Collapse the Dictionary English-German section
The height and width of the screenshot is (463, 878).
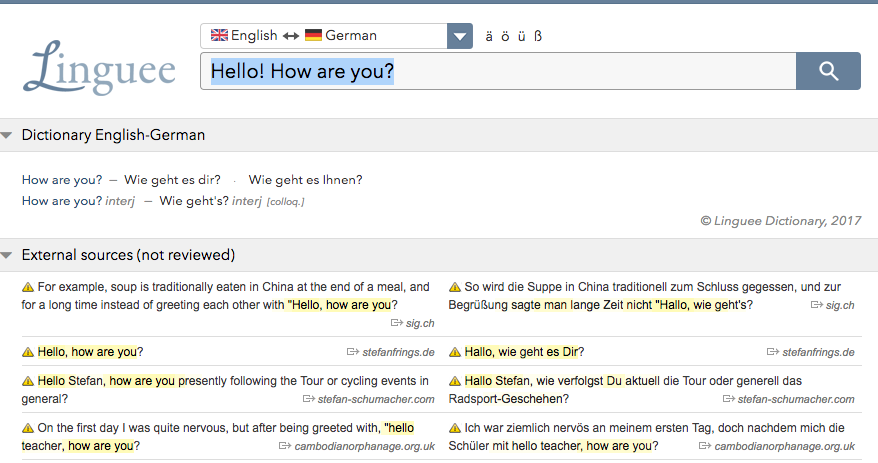pyautogui.click(x=8, y=135)
